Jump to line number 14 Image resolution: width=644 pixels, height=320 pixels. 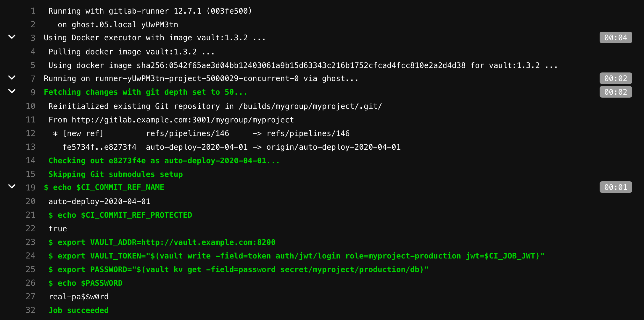[30, 161]
